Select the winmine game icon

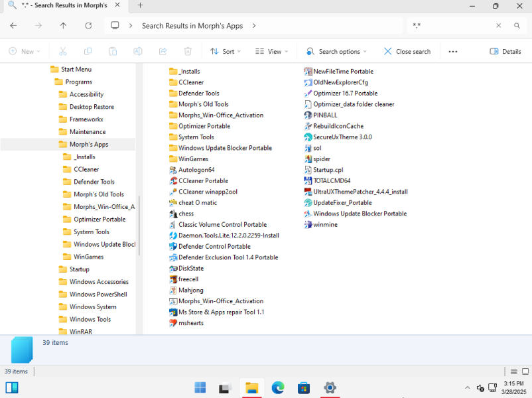pyautogui.click(x=308, y=225)
